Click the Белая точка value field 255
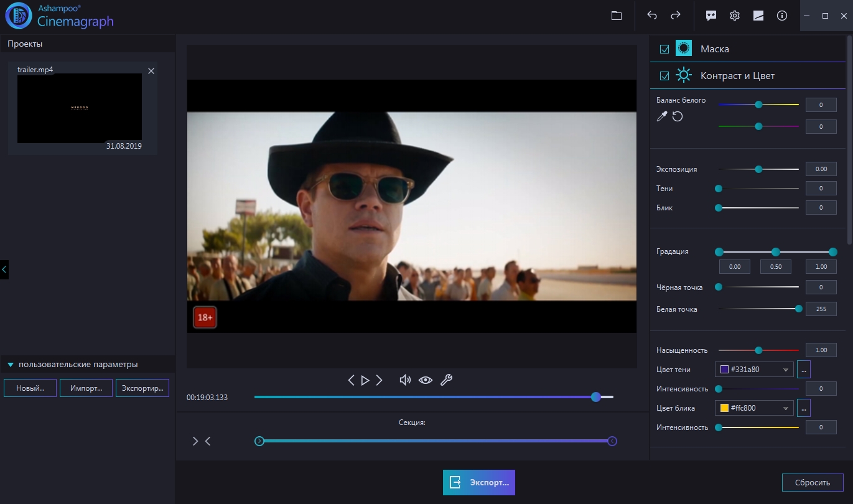The height and width of the screenshot is (504, 853). click(x=821, y=309)
